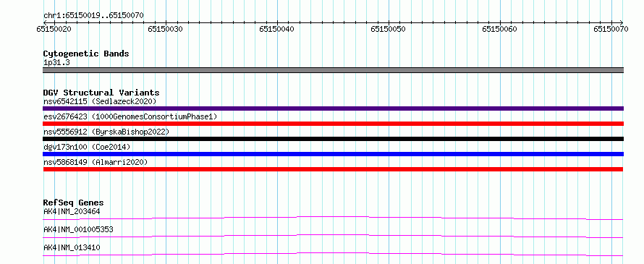Select the black nsv5556912 variant bar
This screenshot has width=644, height=264.
333,139
